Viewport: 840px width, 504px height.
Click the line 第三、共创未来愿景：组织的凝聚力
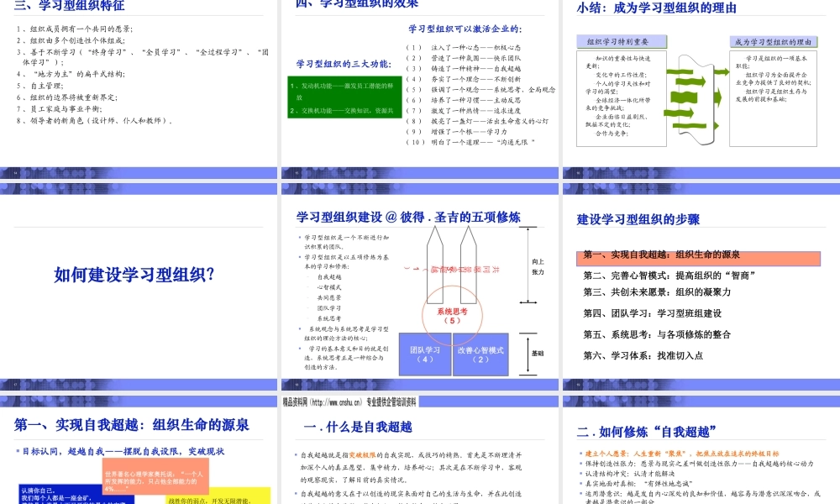657,292
